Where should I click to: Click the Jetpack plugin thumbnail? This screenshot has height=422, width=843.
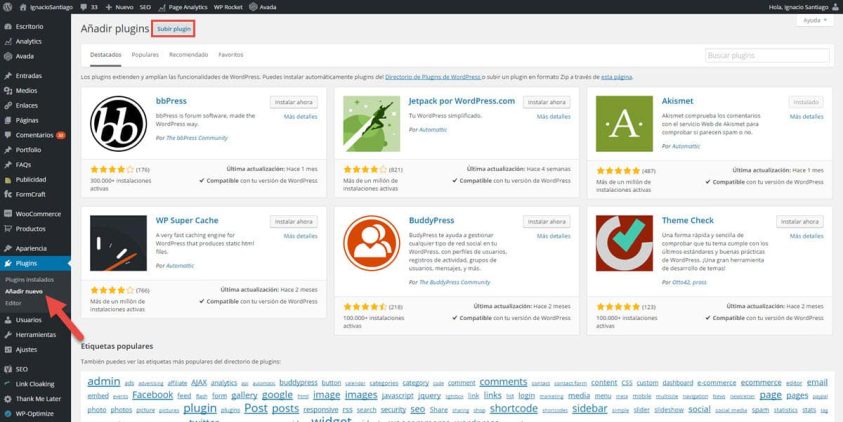point(372,124)
